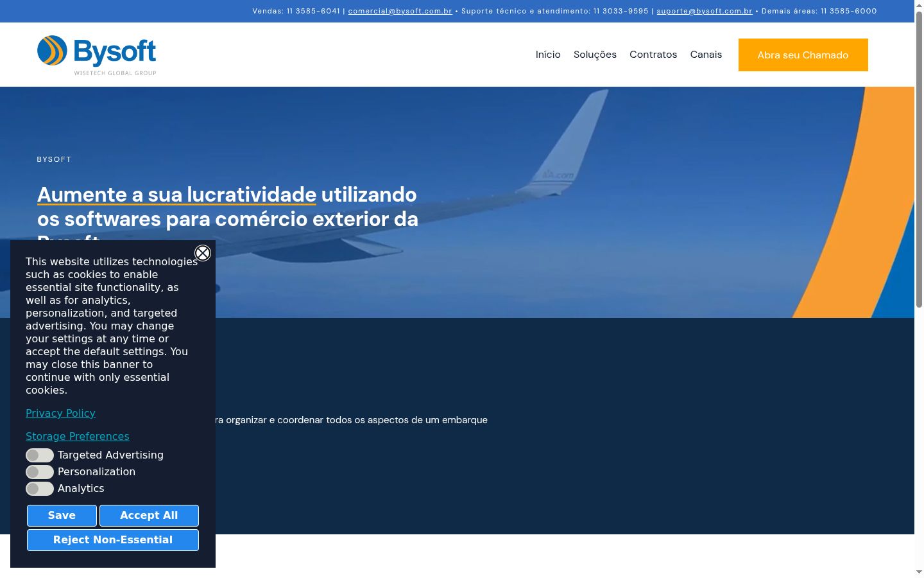Screen dimensions: 924x578
Task: Close the cookie banner with the X icon
Action: point(203,253)
